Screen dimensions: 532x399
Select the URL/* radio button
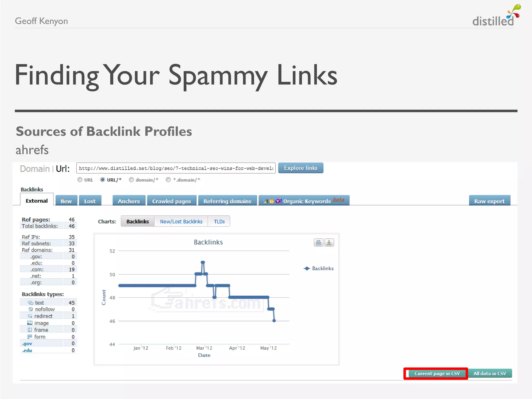tap(103, 180)
